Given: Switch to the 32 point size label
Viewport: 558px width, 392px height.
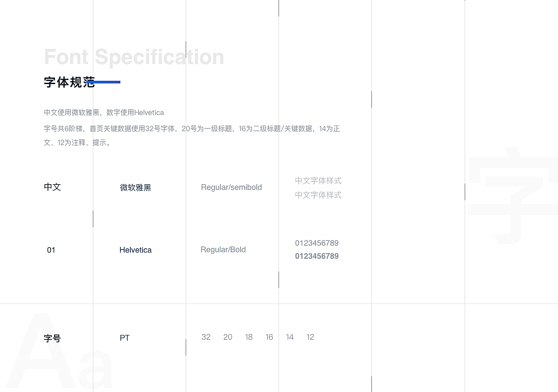Looking at the screenshot, I should (206, 337).
